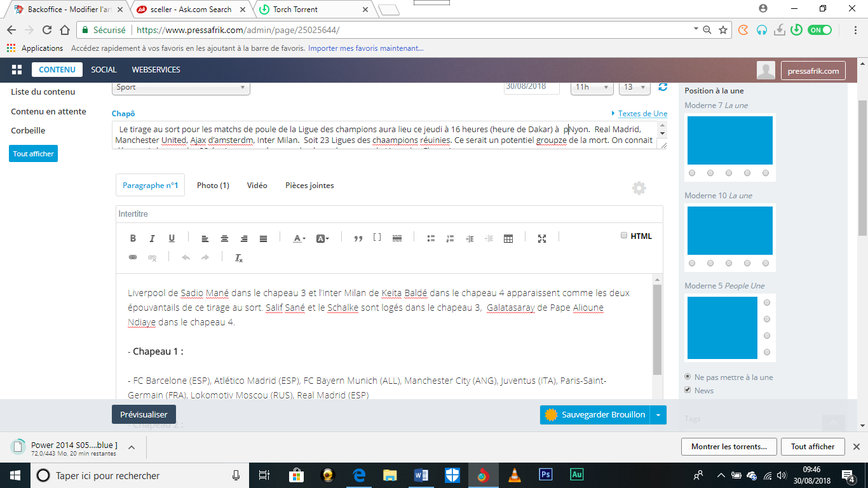Viewport: 868px width, 488px height.
Task: Expand the Sauvegarder Brouillon arrow menu
Action: [658, 415]
